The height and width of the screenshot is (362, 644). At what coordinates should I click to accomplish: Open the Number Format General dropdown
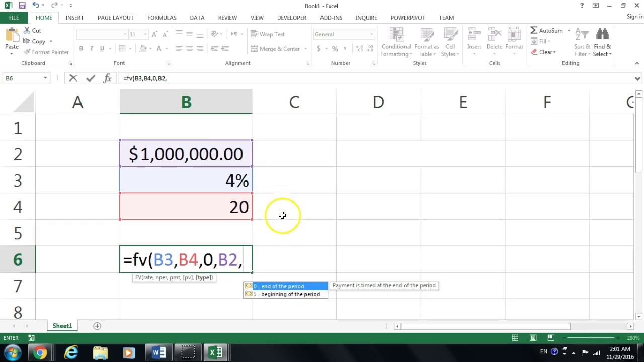coord(371,34)
